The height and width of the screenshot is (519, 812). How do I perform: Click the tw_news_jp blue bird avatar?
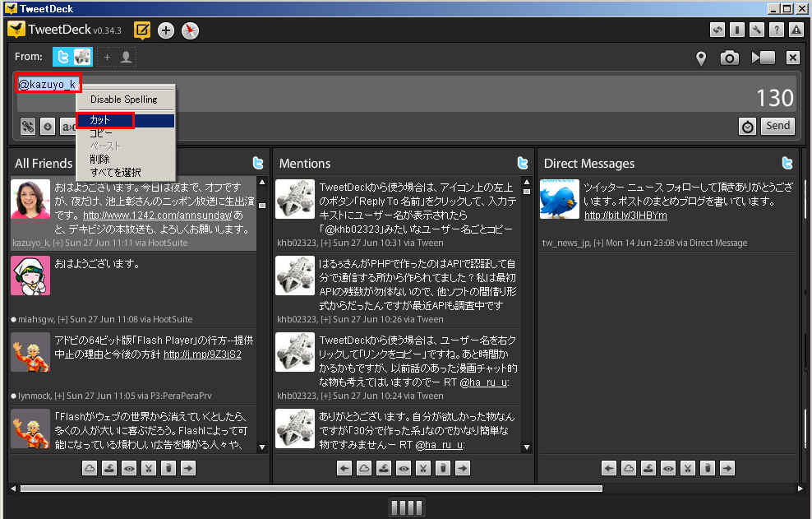click(560, 199)
